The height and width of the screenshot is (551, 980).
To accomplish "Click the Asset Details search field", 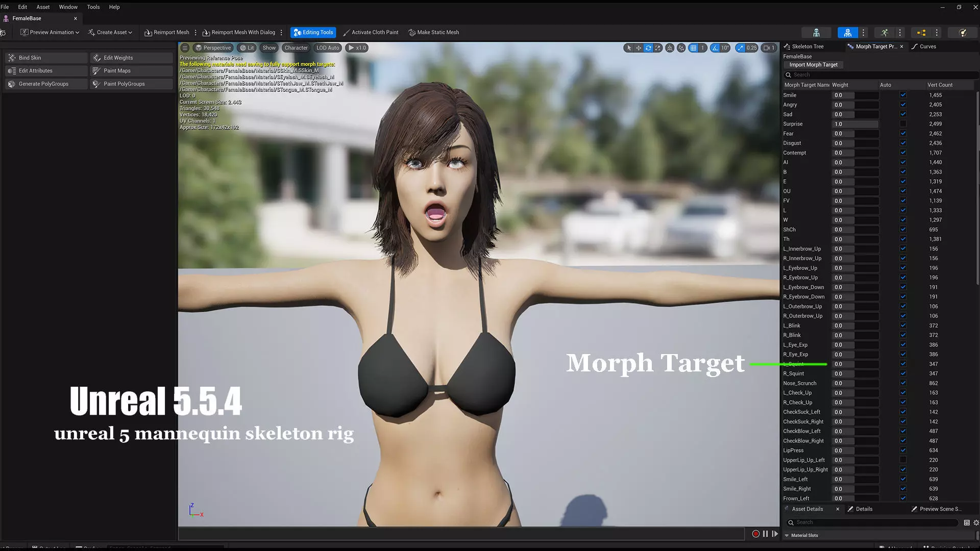I will click(x=872, y=522).
